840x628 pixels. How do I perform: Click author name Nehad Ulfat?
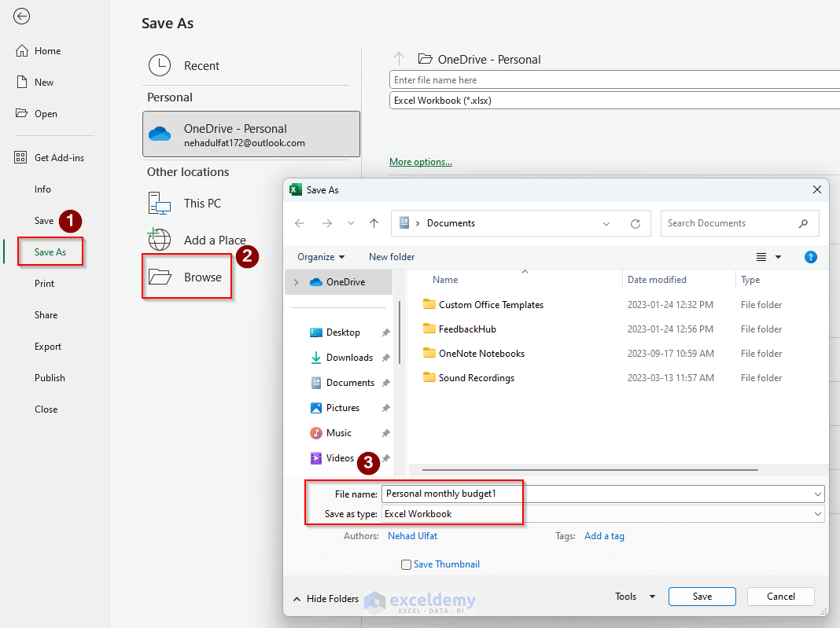412,536
